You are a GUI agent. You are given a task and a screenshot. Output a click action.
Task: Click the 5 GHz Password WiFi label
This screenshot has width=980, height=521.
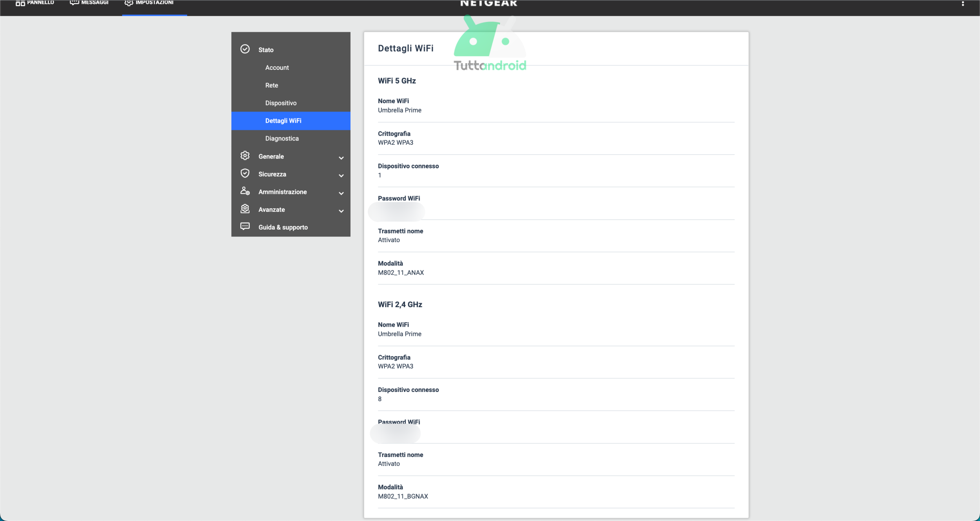point(399,199)
